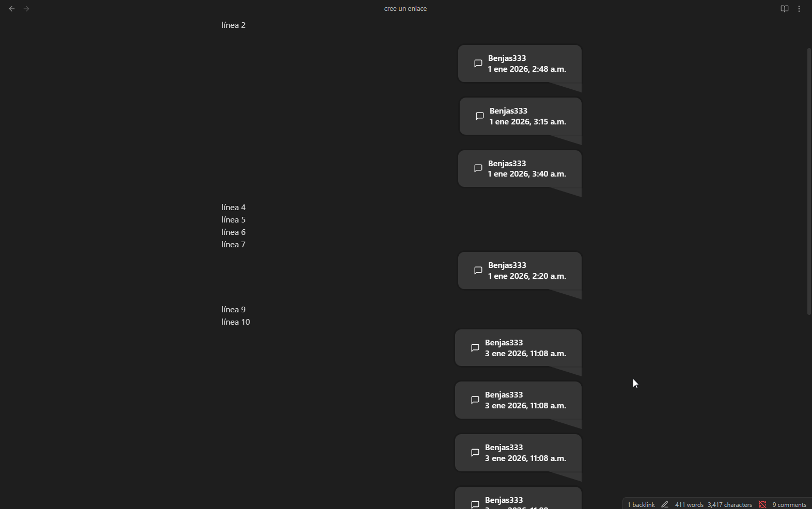
Task: Switch to editing mode with the book icon
Action: [x=785, y=8]
